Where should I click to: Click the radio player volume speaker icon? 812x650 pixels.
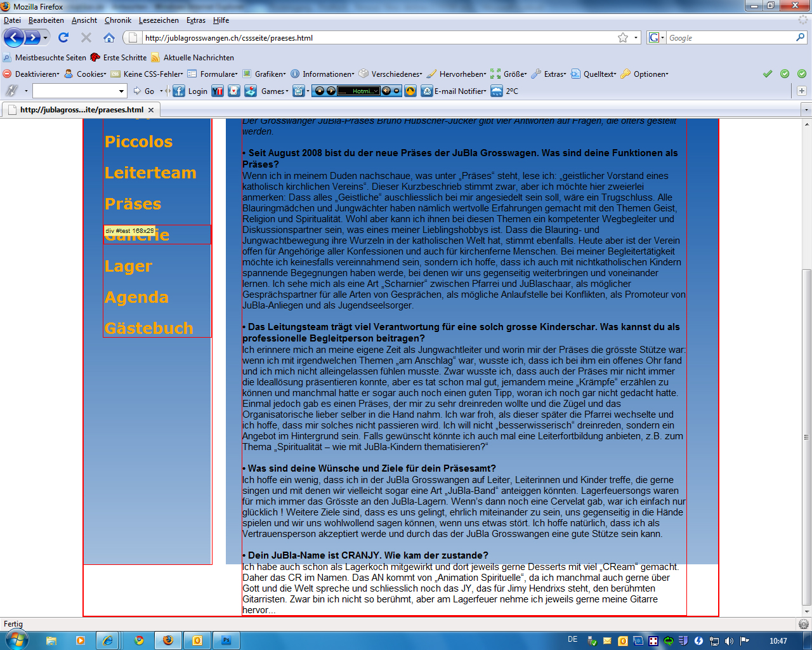[x=386, y=91]
